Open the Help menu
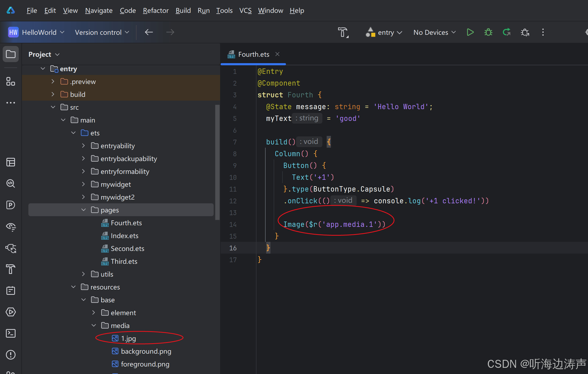This screenshot has width=588, height=374. (x=297, y=10)
